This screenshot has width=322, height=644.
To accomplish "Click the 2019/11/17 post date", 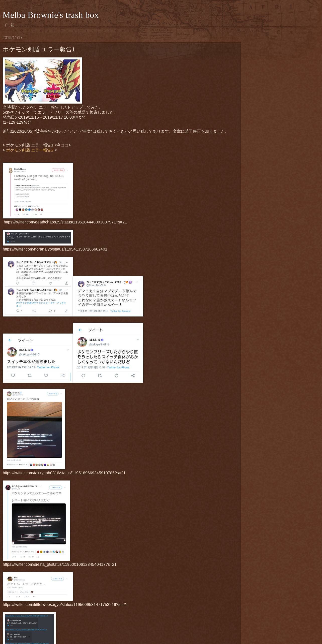I will [13, 37].
